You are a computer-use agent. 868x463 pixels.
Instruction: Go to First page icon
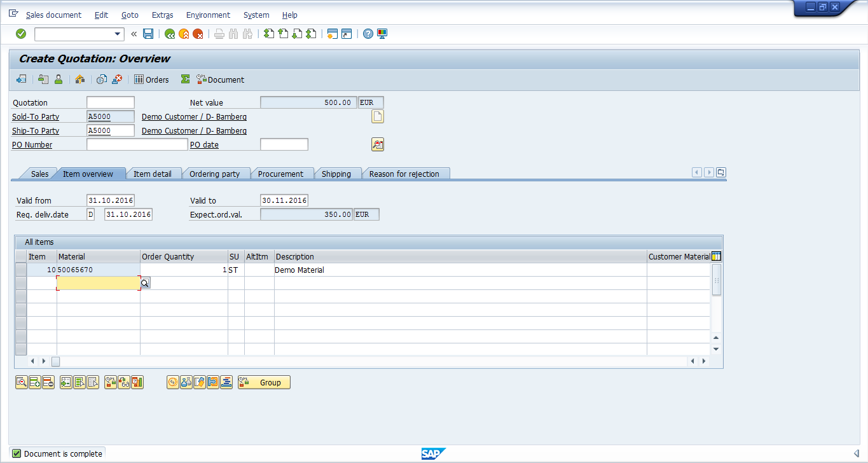[x=269, y=34]
